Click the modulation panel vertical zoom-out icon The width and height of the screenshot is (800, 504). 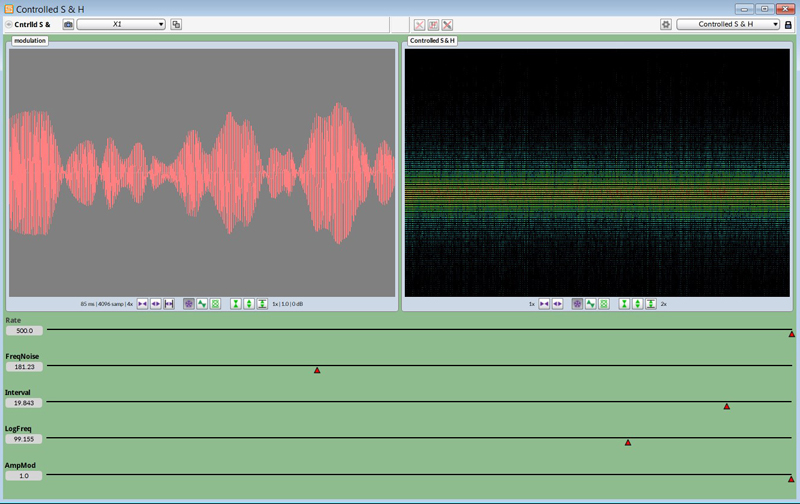click(x=249, y=304)
